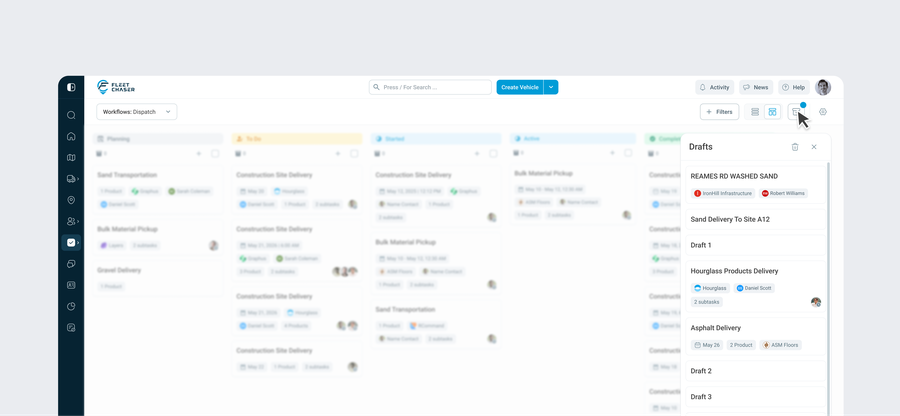The width and height of the screenshot is (900, 416).
Task: Open the Draft 2 entry
Action: point(756,371)
